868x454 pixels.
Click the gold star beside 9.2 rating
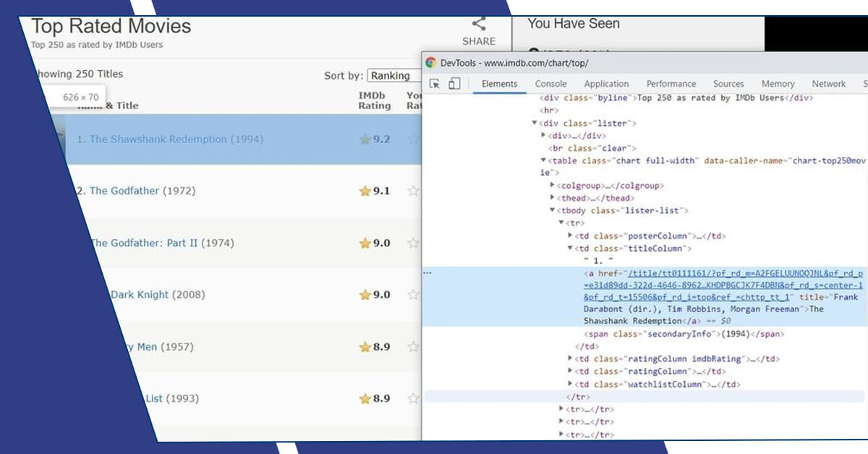365,140
